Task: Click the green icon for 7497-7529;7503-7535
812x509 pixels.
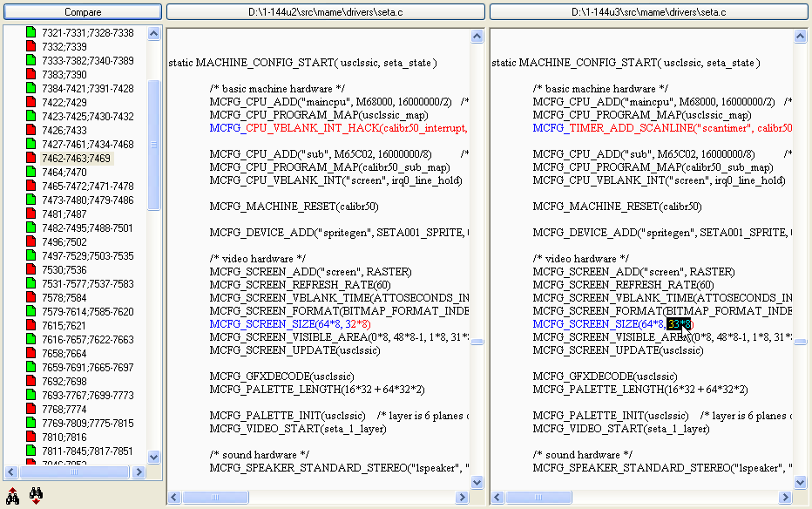Action: 30,256
